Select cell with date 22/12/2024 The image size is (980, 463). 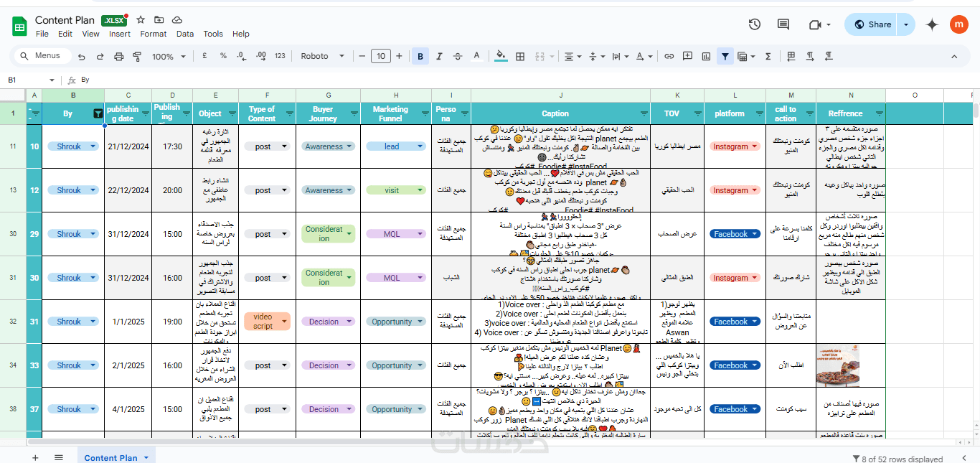128,190
